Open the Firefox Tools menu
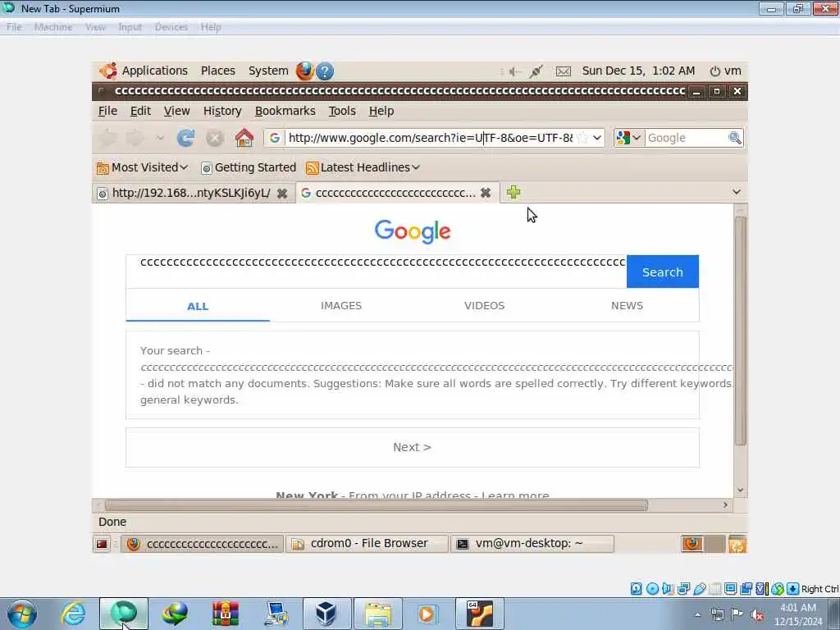This screenshot has height=630, width=840. [x=342, y=111]
